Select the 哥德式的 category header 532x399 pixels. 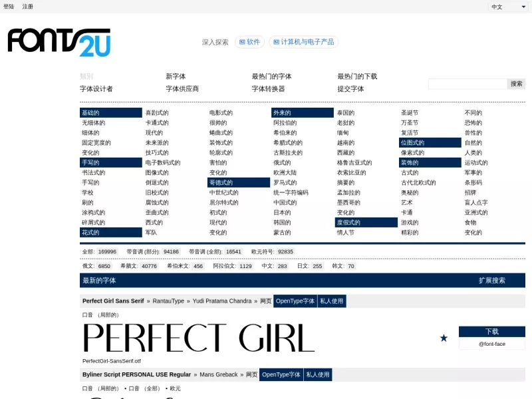point(239,182)
